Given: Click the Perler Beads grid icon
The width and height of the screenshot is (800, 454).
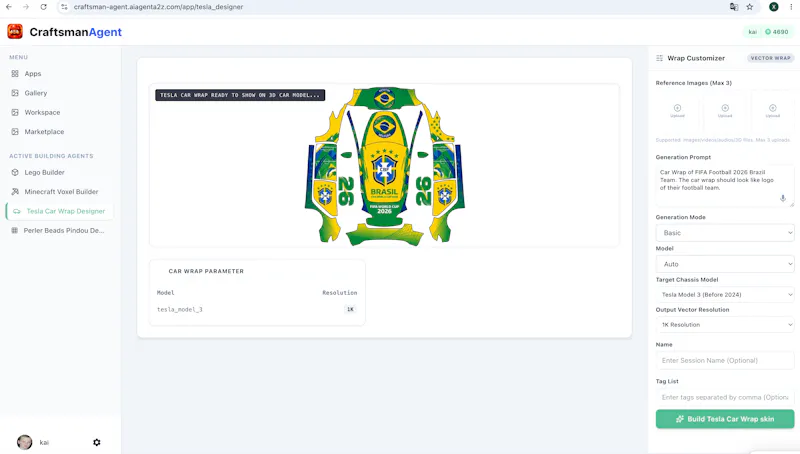Looking at the screenshot, I should (x=15, y=231).
